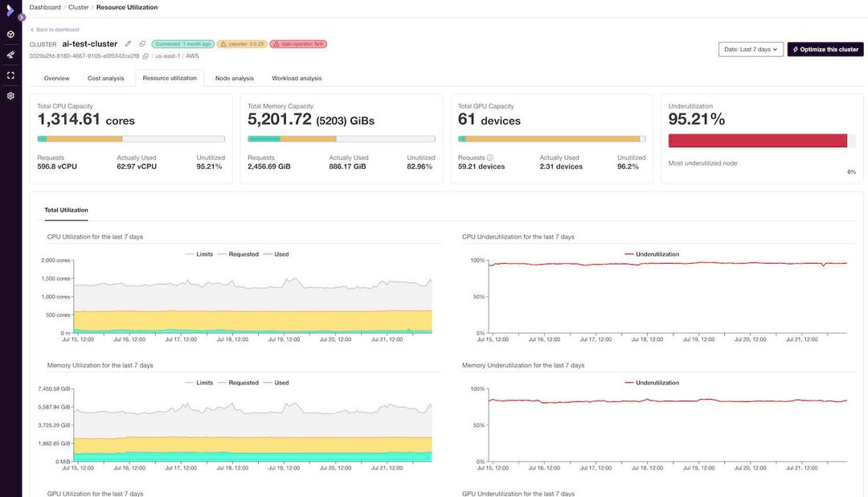Screen dimensions: 868x497
Task: Select the cluster cube icon in the sidebar
Action: click(10, 35)
